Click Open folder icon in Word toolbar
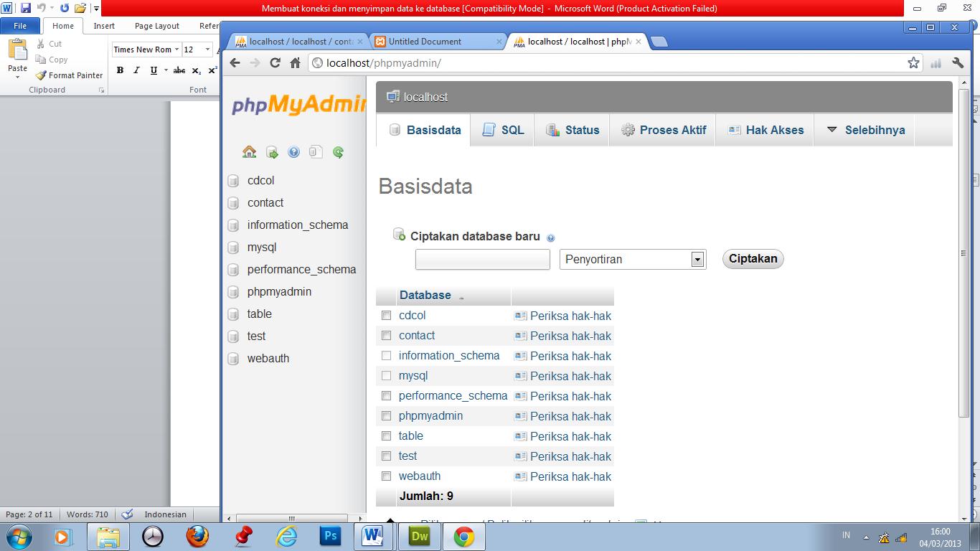This screenshot has height=551, width=980. tap(80, 8)
